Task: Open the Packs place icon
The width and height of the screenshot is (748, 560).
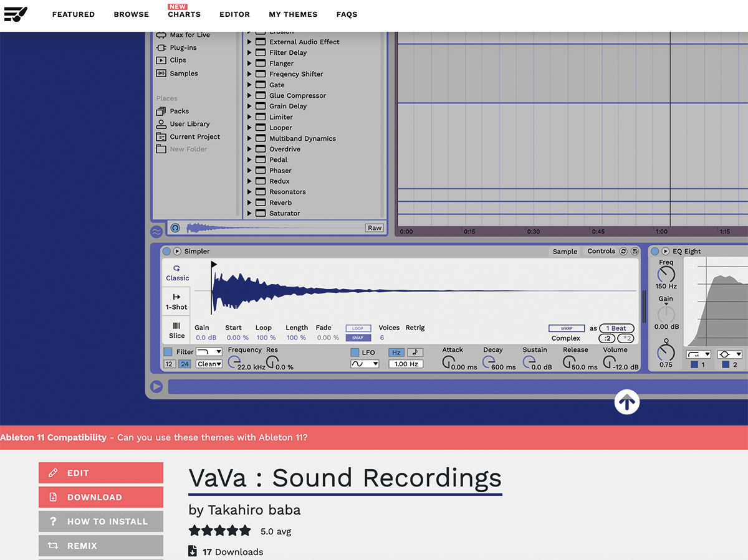Action: [x=161, y=111]
